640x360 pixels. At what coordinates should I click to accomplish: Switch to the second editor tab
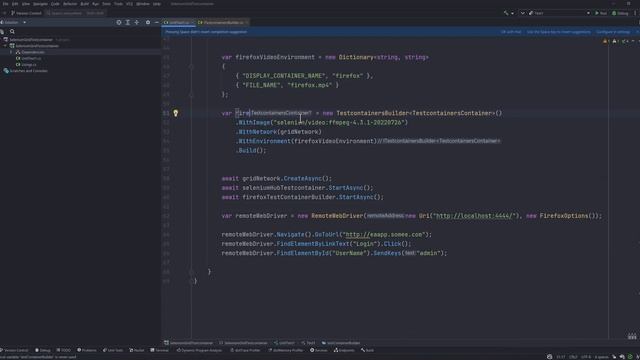222,22
